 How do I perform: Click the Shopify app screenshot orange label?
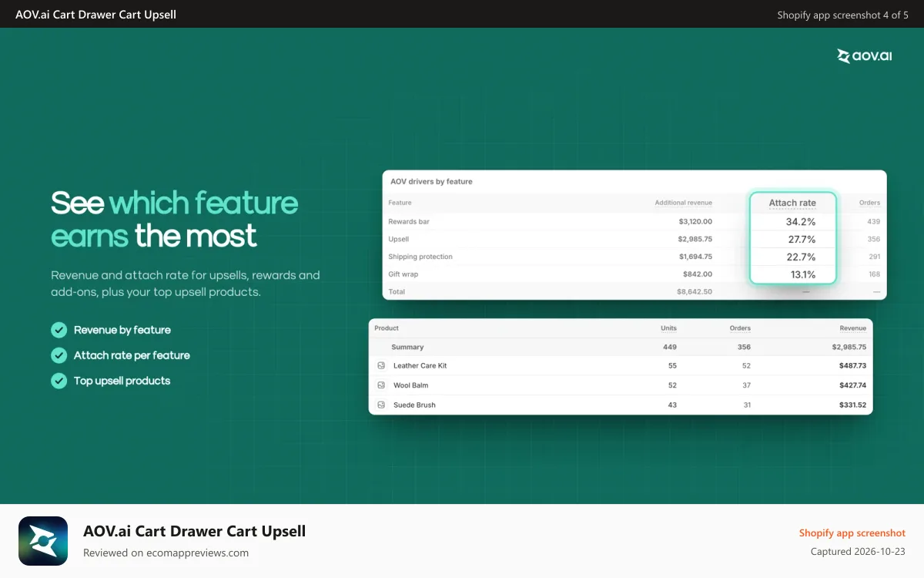(x=852, y=533)
